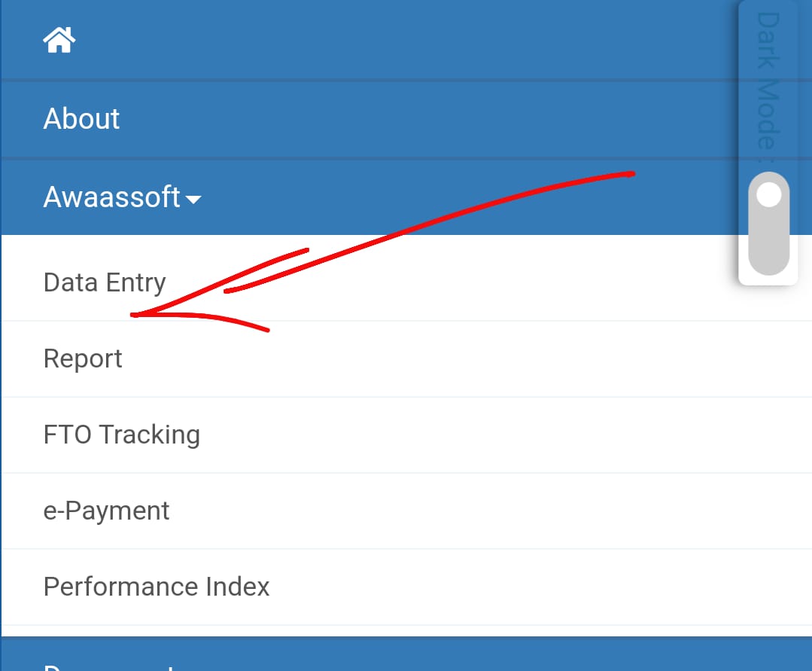Viewport: 812px width, 671px height.
Task: Click white space right of Report row
Action: (452, 358)
